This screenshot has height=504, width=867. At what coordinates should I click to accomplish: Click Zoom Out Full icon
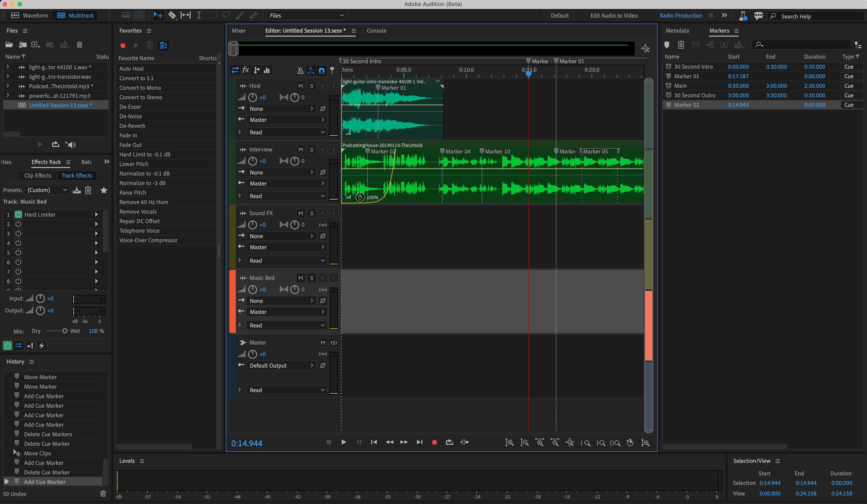pyautogui.click(x=569, y=443)
